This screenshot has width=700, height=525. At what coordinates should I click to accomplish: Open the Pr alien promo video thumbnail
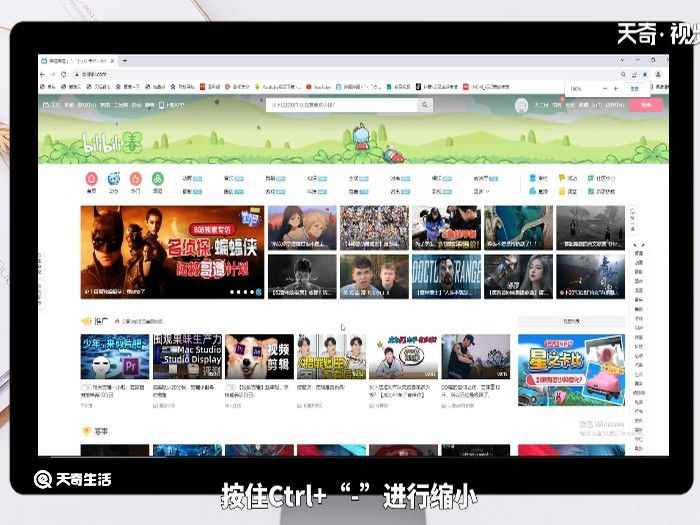(115, 357)
